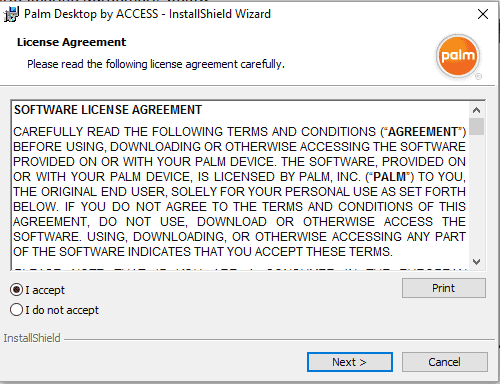Click the license scrollbar down arrow

(476, 262)
